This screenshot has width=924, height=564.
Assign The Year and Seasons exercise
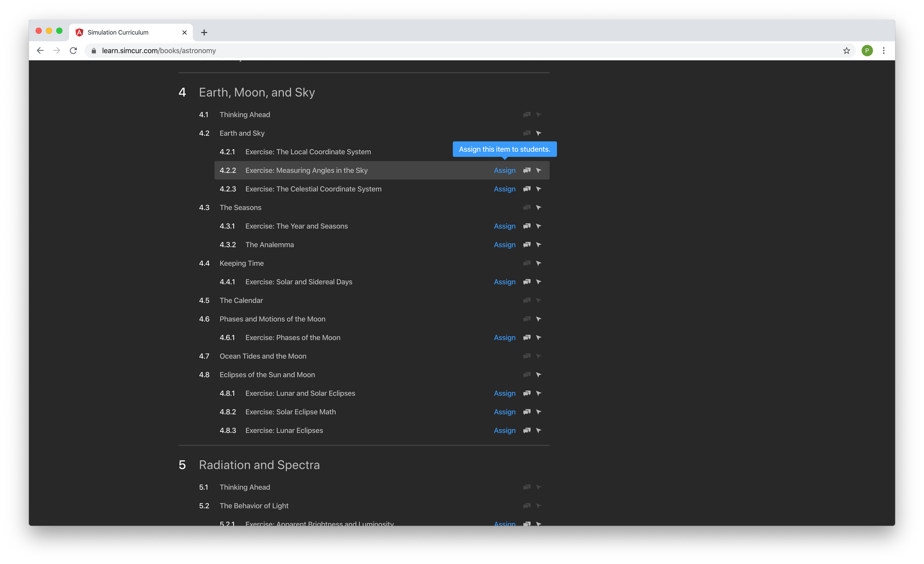tap(504, 226)
